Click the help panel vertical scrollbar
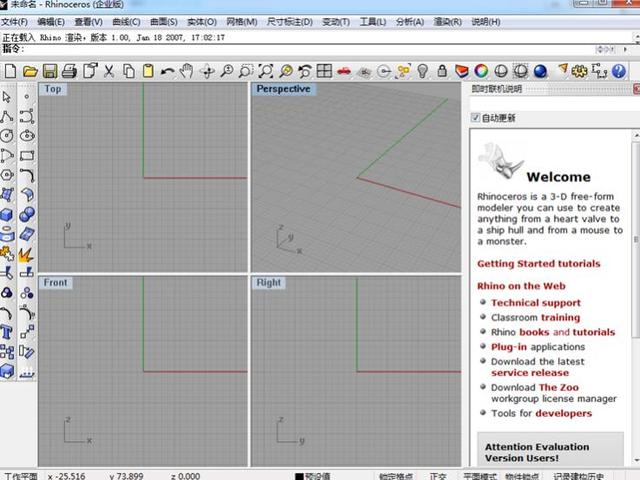The height and width of the screenshot is (480, 640). click(x=636, y=240)
